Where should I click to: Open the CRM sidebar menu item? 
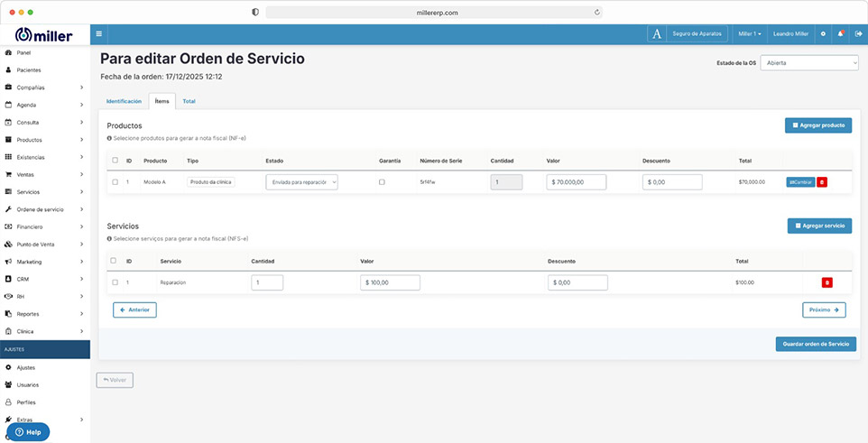tap(45, 279)
